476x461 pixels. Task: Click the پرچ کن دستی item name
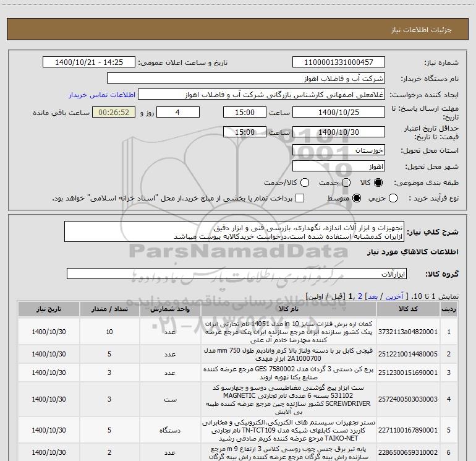289,373
